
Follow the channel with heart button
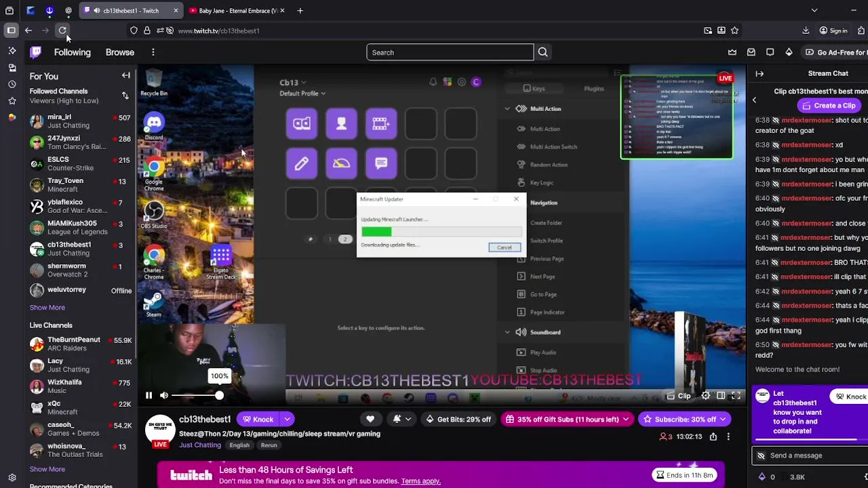pos(370,419)
